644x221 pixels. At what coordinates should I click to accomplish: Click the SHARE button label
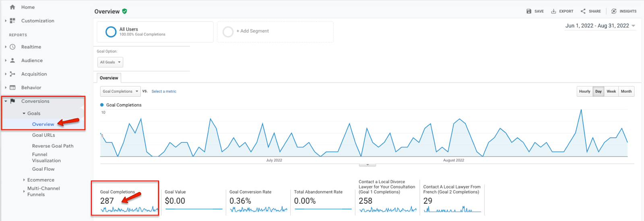(594, 11)
